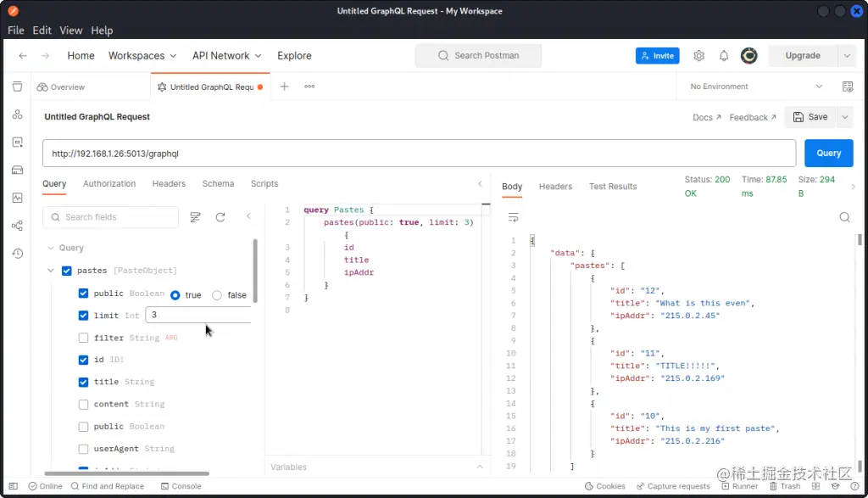
Task: Switch to Authorization tab
Action: click(x=109, y=183)
